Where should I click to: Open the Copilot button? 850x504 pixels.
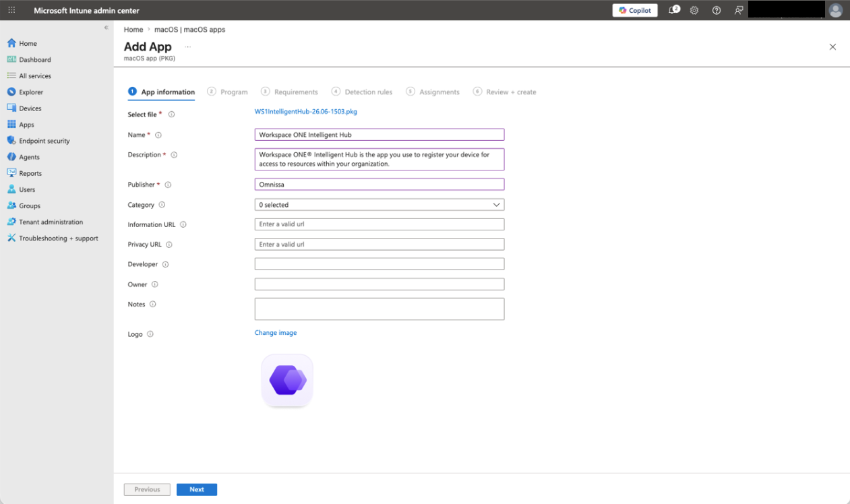635,10
